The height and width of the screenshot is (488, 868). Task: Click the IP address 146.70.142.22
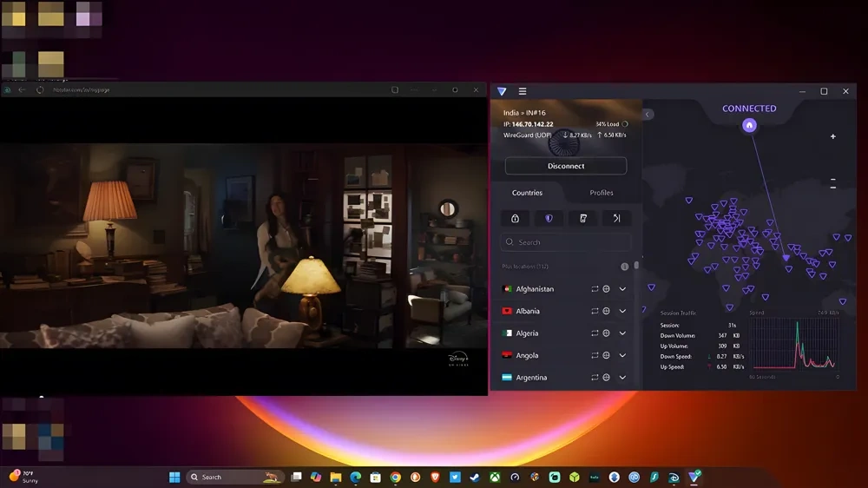tap(532, 124)
